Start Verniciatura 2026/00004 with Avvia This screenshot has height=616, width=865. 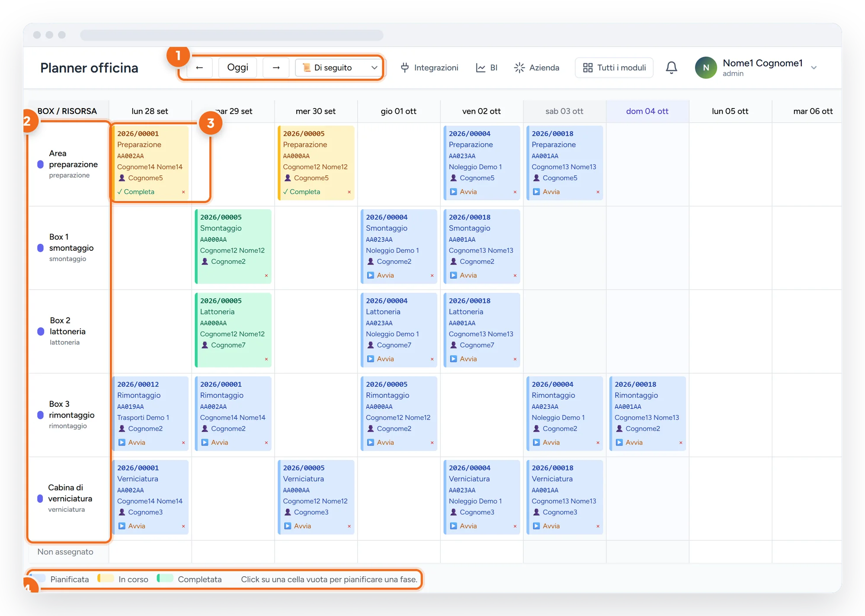click(463, 526)
